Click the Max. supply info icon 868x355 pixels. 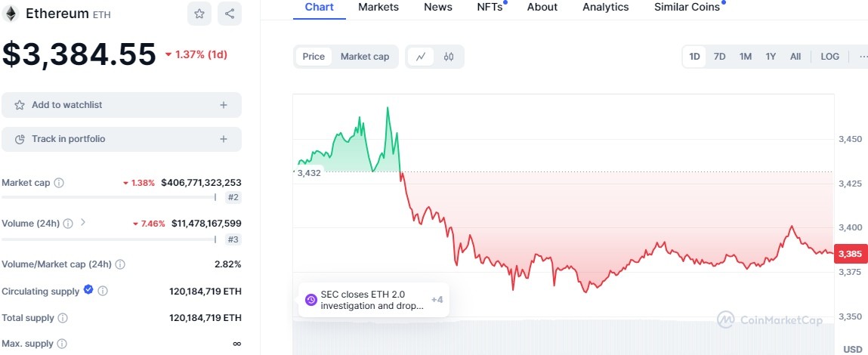click(62, 344)
